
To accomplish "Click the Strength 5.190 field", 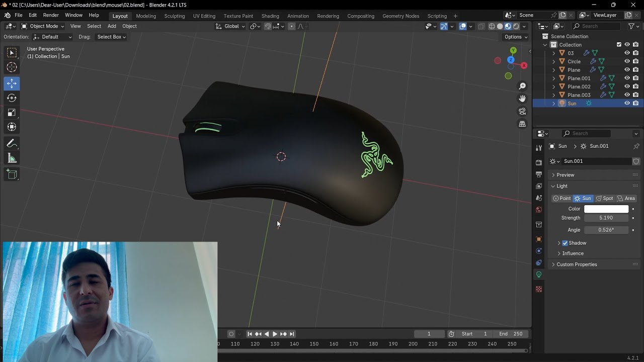I will click(x=606, y=218).
